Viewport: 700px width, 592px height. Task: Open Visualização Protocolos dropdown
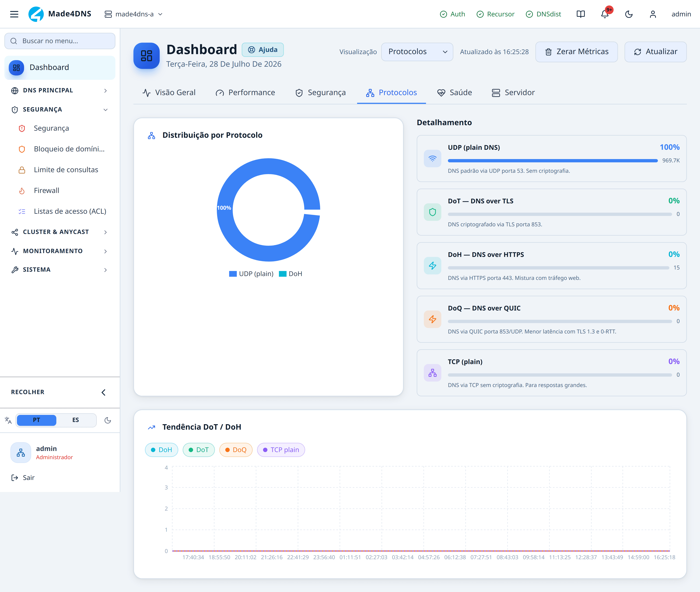tap(417, 52)
